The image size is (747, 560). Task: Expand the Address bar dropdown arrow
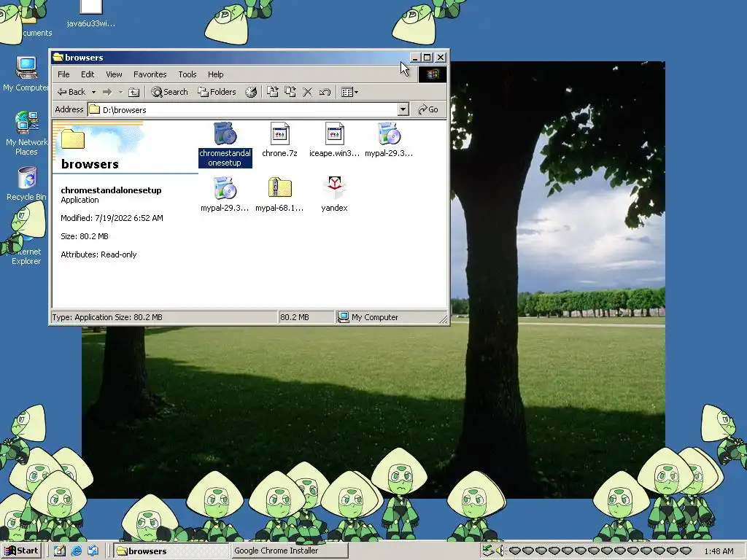[403, 109]
